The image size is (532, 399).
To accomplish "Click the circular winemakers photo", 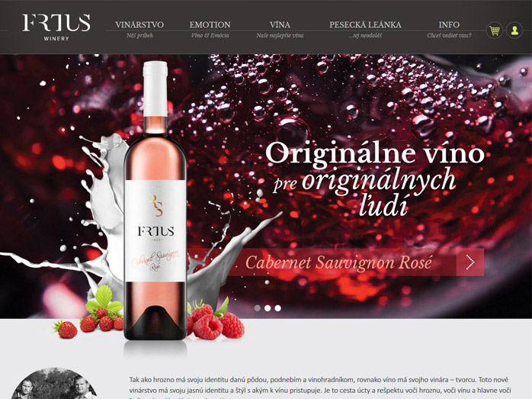I will click(x=54, y=384).
